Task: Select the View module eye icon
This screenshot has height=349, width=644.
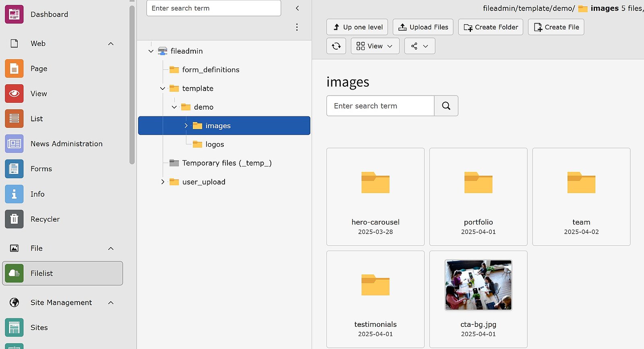Action: [14, 93]
